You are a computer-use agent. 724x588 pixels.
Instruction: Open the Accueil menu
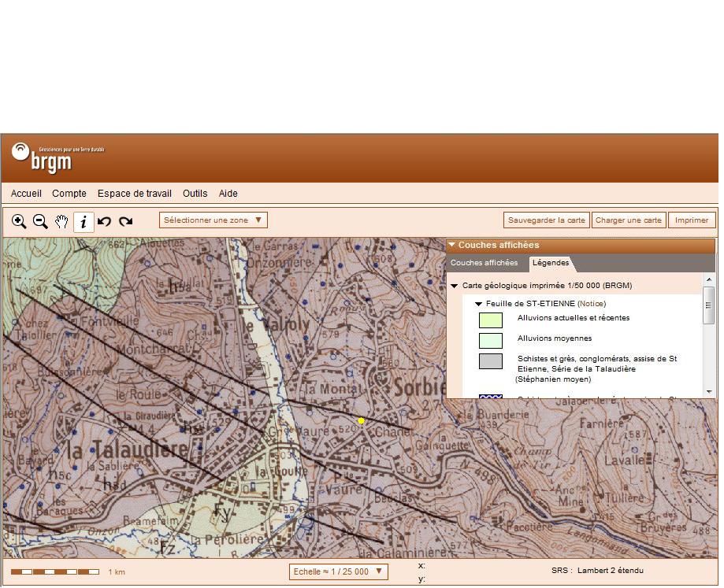click(26, 194)
